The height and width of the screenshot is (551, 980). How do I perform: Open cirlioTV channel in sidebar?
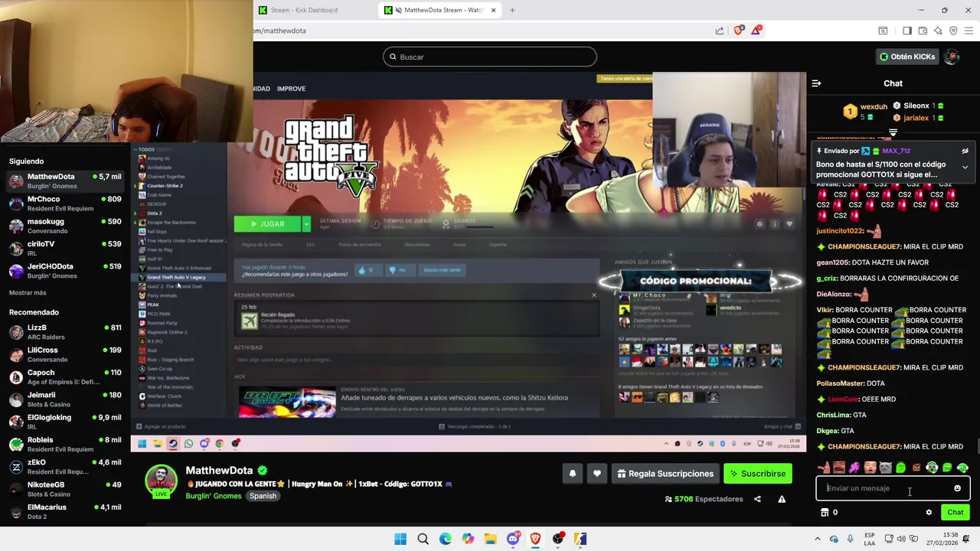pyautogui.click(x=64, y=249)
